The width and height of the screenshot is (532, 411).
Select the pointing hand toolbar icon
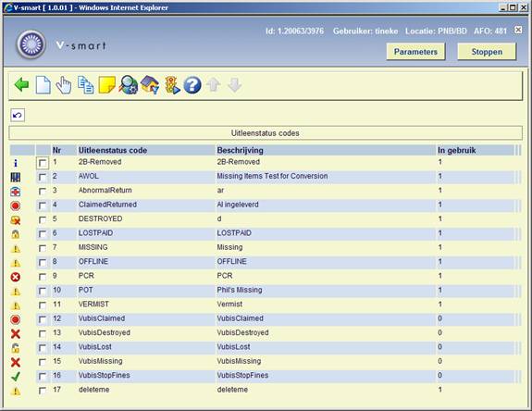coord(64,85)
